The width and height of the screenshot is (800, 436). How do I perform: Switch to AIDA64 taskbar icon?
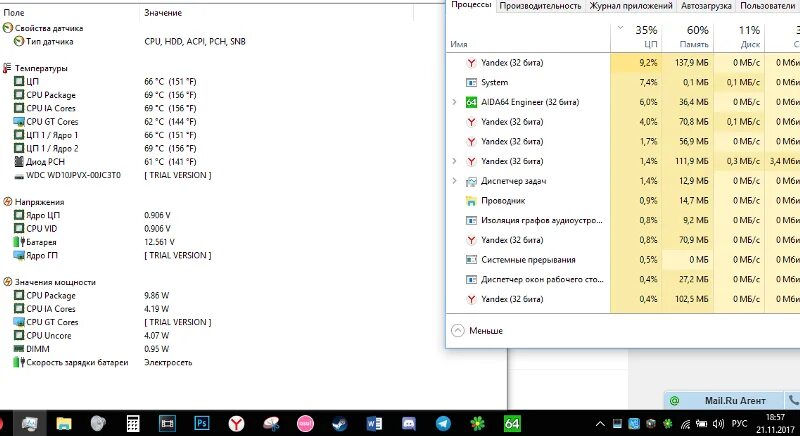pos(512,423)
